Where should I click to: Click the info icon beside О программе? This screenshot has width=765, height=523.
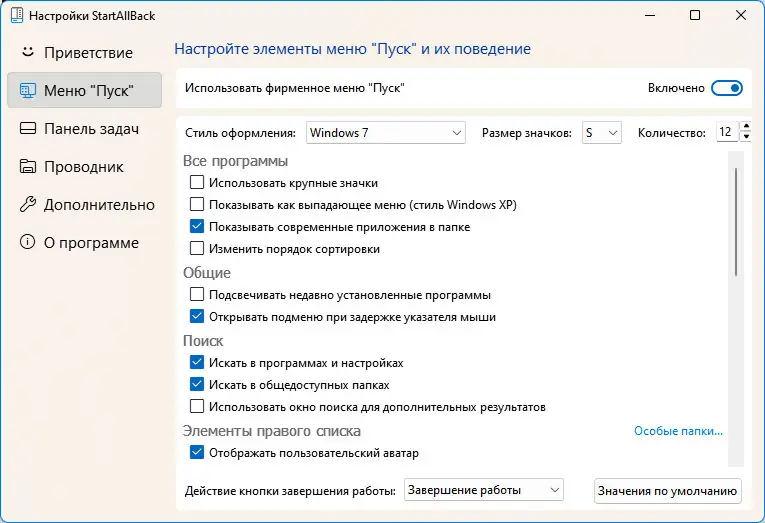(x=27, y=242)
